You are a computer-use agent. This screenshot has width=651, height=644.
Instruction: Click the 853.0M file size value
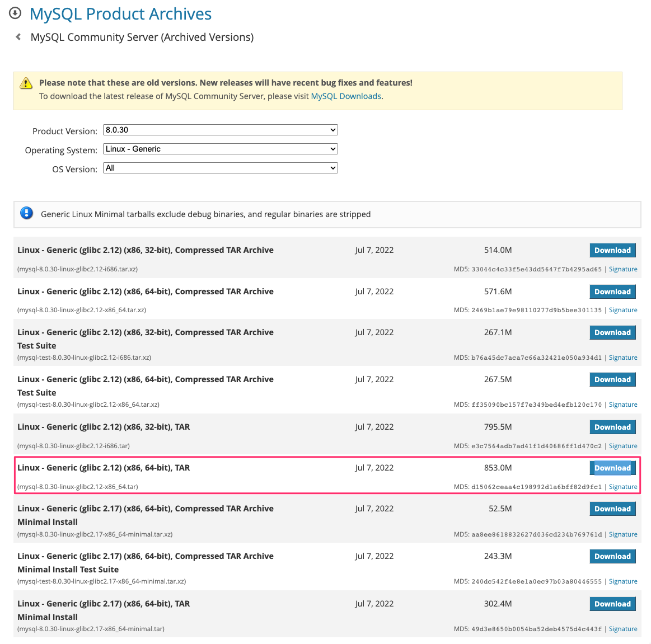coord(498,468)
